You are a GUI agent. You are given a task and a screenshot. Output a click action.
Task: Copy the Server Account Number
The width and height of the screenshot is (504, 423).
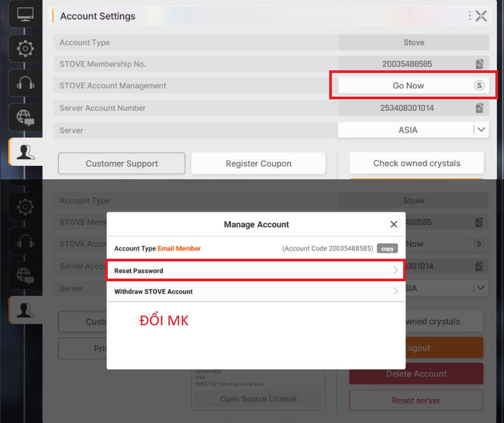[479, 108]
